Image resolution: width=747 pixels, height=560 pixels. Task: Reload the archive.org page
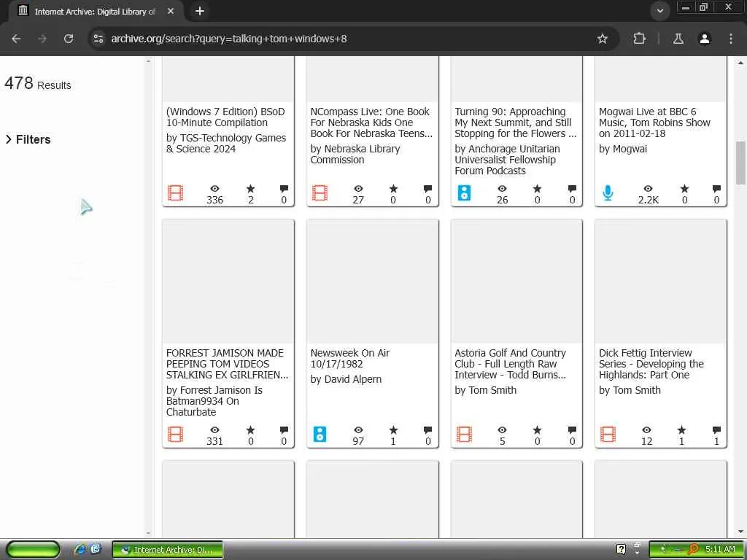coord(69,39)
